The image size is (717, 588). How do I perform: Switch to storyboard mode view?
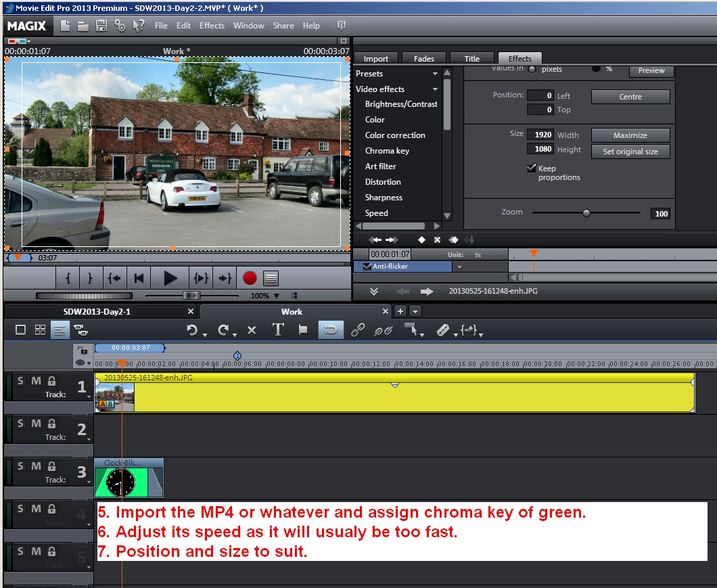tap(20, 330)
